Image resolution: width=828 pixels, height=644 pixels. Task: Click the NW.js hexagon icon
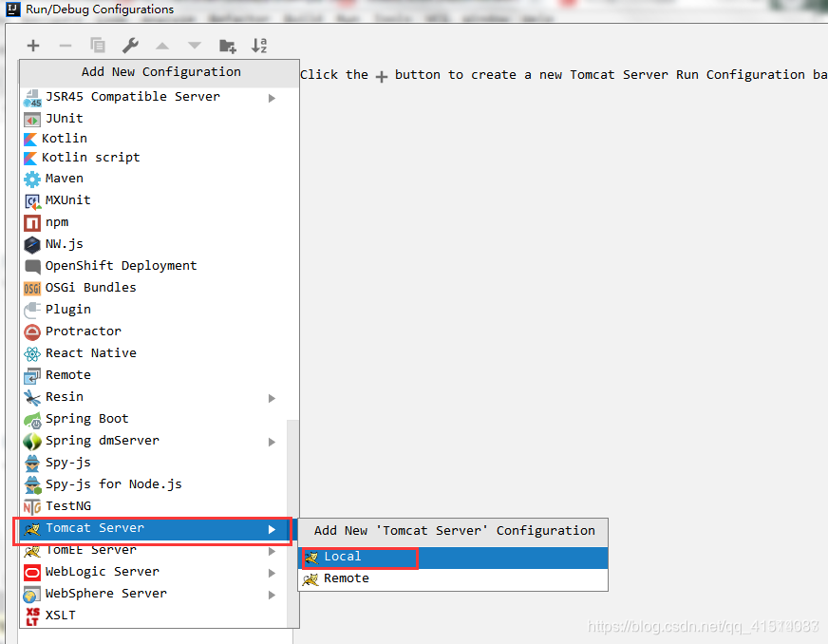[32, 245]
